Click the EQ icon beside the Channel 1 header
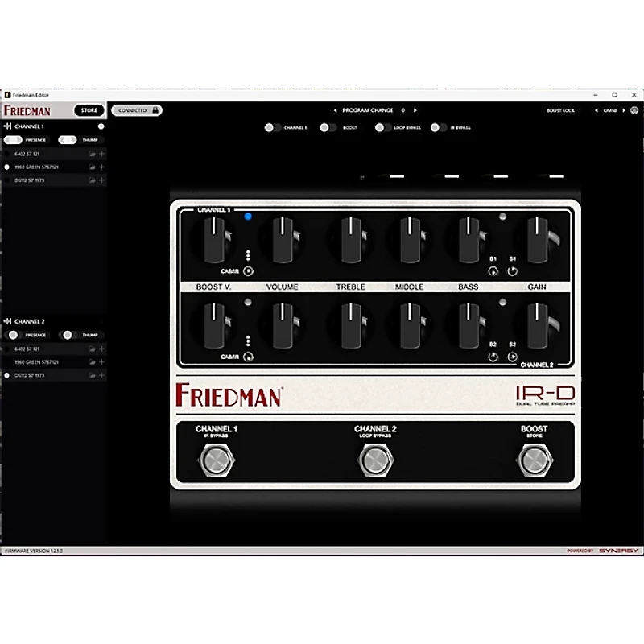Screen dimensions: 644x644 [8, 126]
